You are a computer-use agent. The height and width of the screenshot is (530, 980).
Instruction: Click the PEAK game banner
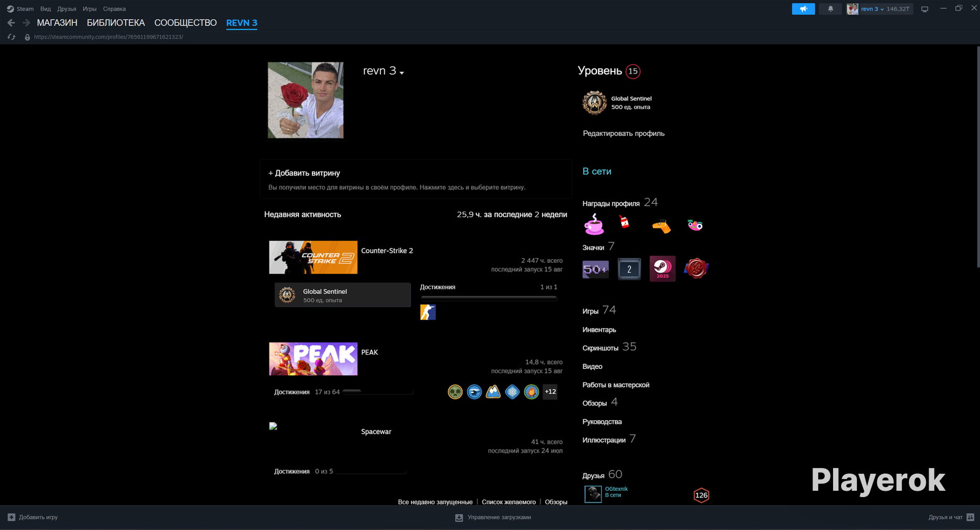tap(313, 359)
